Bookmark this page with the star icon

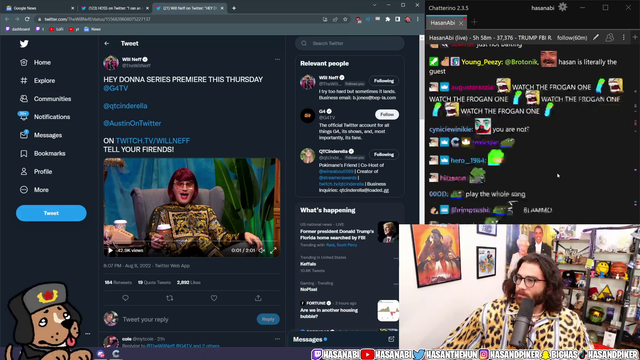345,19
